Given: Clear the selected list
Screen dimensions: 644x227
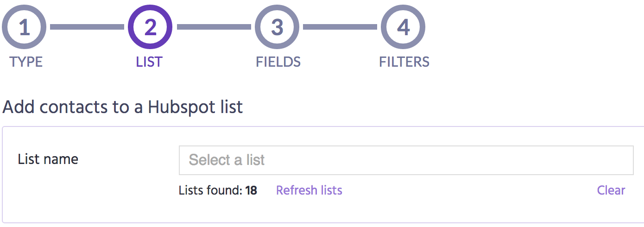Looking at the screenshot, I should (x=611, y=190).
